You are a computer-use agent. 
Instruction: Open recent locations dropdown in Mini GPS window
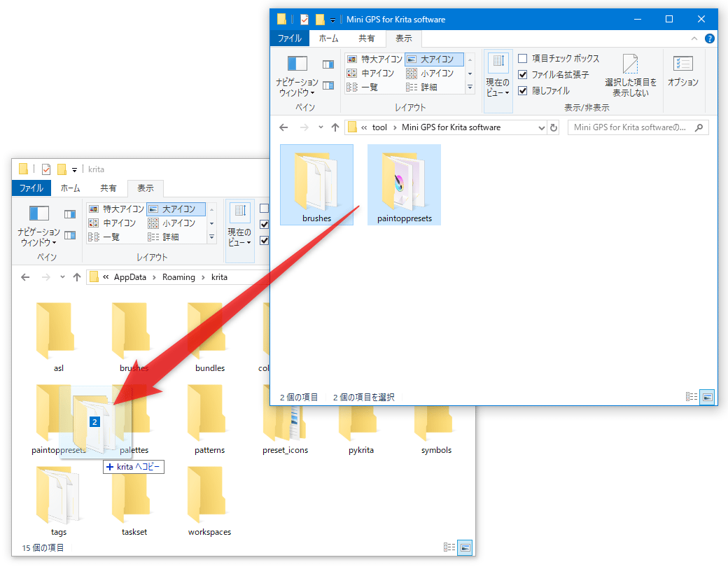(x=321, y=127)
